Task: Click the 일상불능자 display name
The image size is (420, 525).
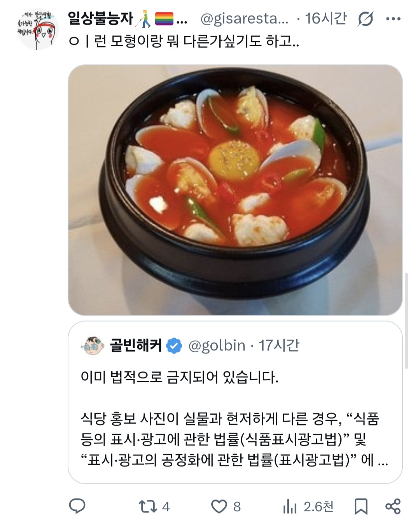Action: pos(100,18)
